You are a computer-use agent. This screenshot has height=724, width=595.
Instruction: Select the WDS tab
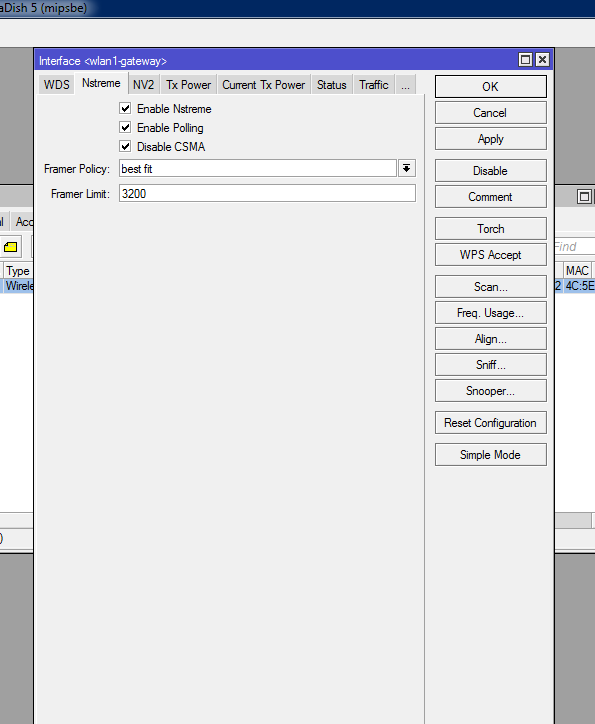coord(56,85)
